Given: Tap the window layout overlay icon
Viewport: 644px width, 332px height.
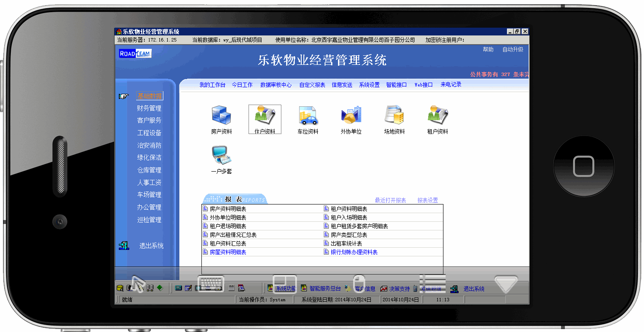Looking at the screenshot, I should point(284,284).
